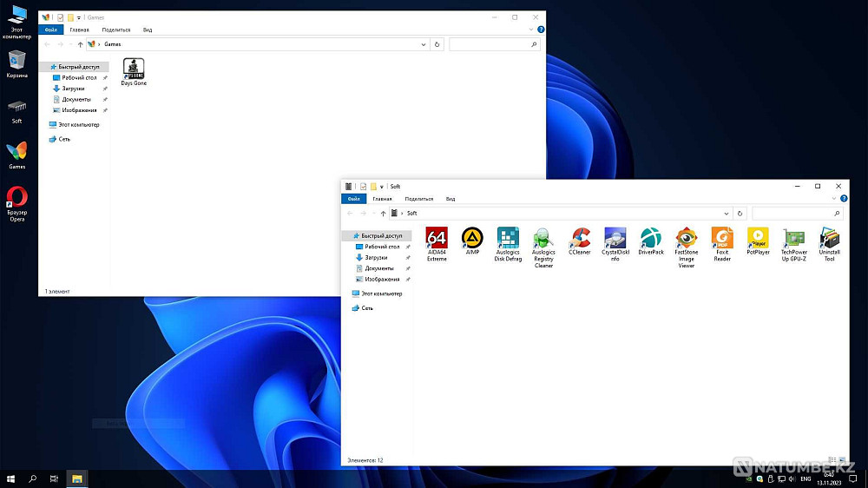The height and width of the screenshot is (488, 868).
Task: Select the PotPlayer shortcut
Action: [758, 241]
